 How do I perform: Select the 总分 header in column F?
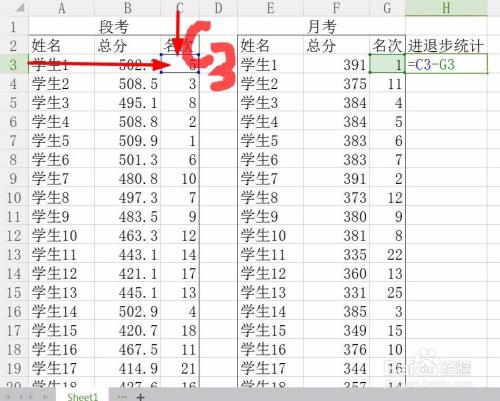coord(336,45)
